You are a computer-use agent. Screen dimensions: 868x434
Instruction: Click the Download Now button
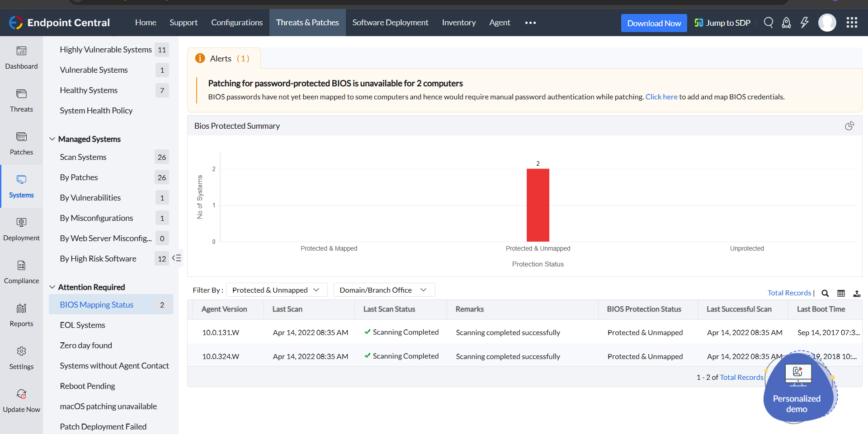tap(654, 23)
